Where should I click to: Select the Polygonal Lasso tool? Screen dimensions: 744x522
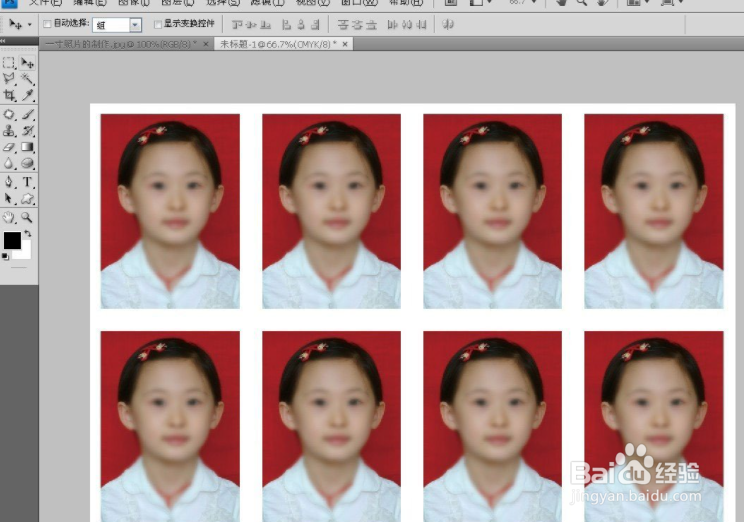pos(9,79)
